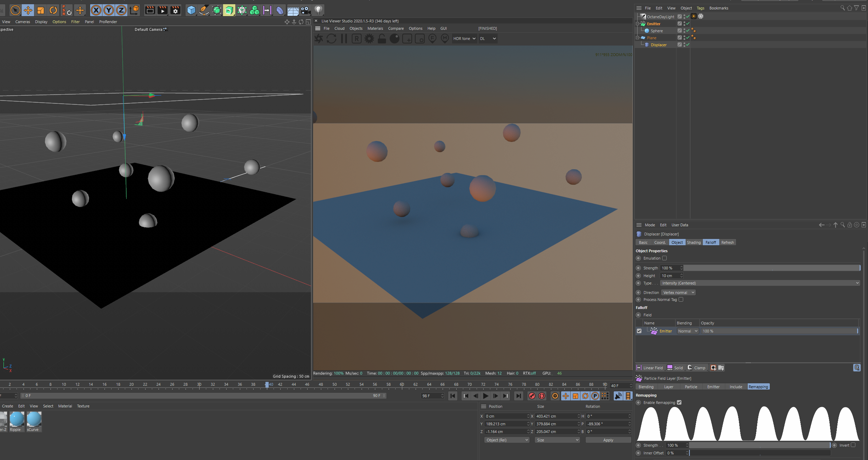Go to start of animation
This screenshot has width=868, height=460.
[453, 396]
